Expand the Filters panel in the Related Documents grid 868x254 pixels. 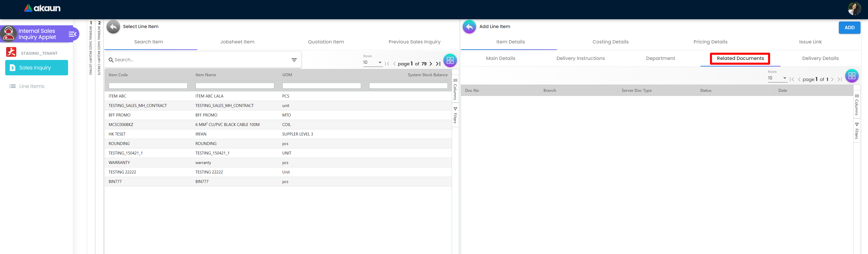856,131
